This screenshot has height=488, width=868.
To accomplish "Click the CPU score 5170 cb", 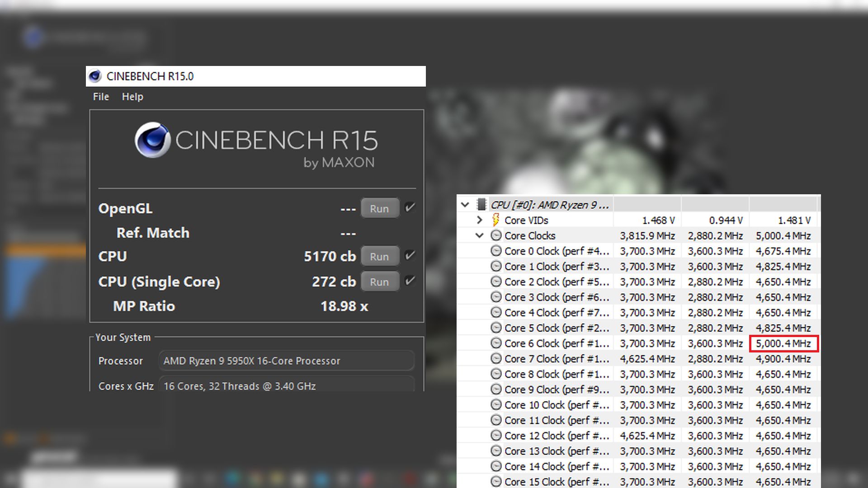I will pos(330,256).
